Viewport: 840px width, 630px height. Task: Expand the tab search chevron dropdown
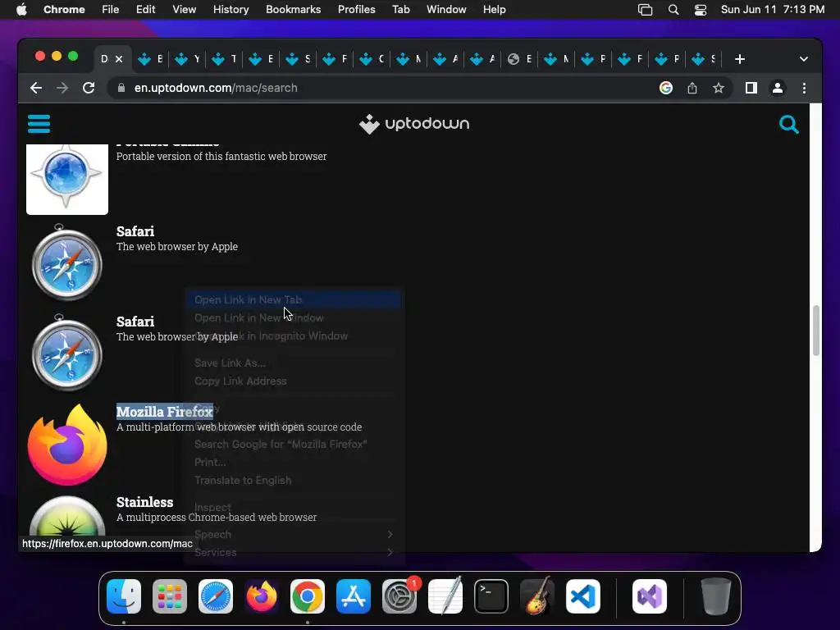804,59
